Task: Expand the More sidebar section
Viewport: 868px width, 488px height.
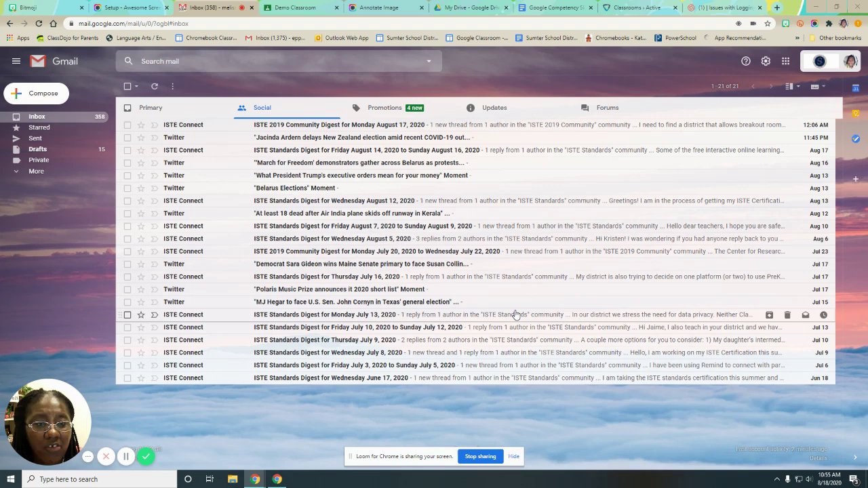Action: 36,171
